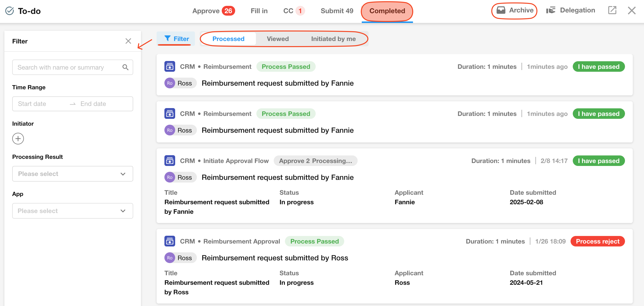Viewport: 644px width, 306px height.
Task: Switch to the CC tab
Action: tap(294, 11)
